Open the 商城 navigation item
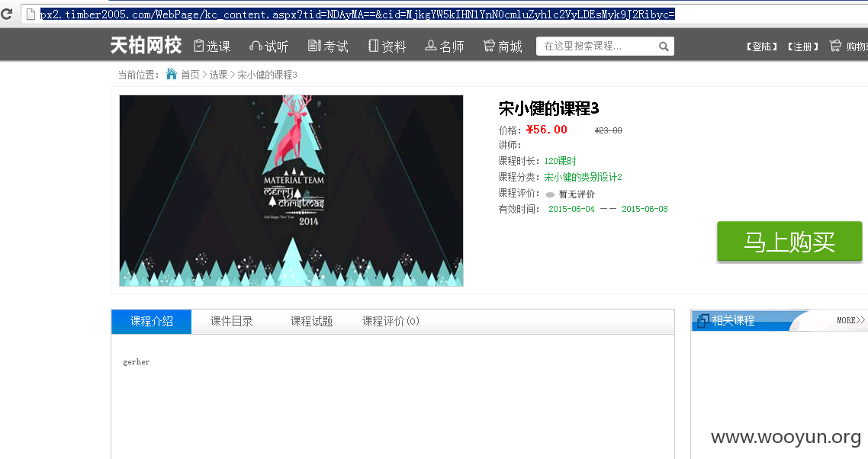The height and width of the screenshot is (459, 868). (x=503, y=46)
